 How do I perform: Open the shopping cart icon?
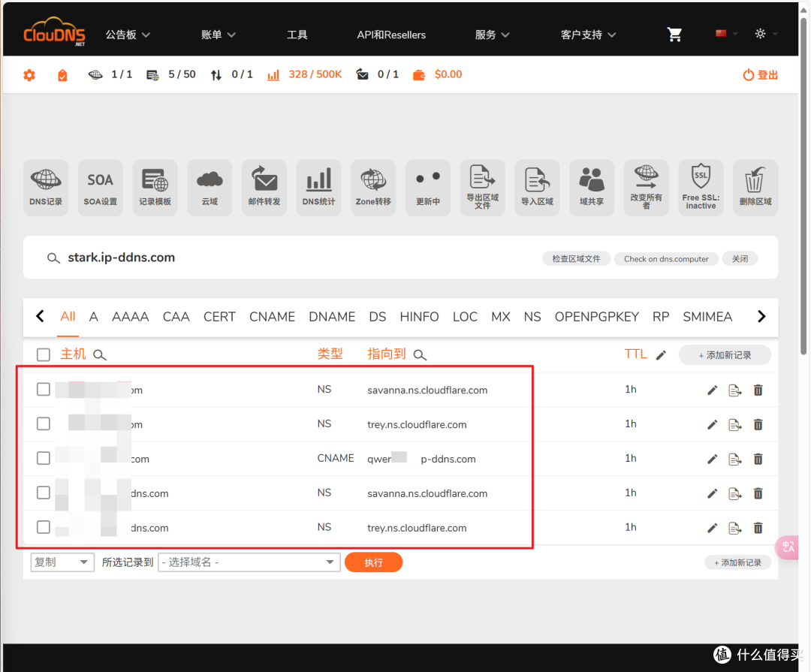[674, 35]
